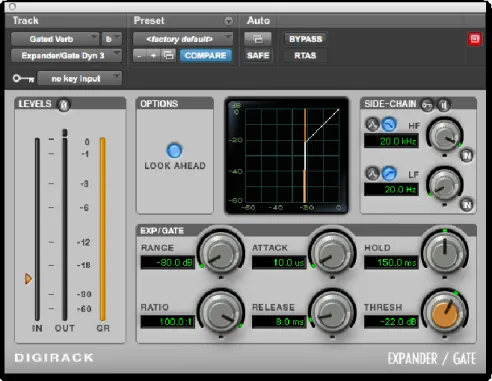
Task: Click the BYPASS button
Action: tap(306, 39)
